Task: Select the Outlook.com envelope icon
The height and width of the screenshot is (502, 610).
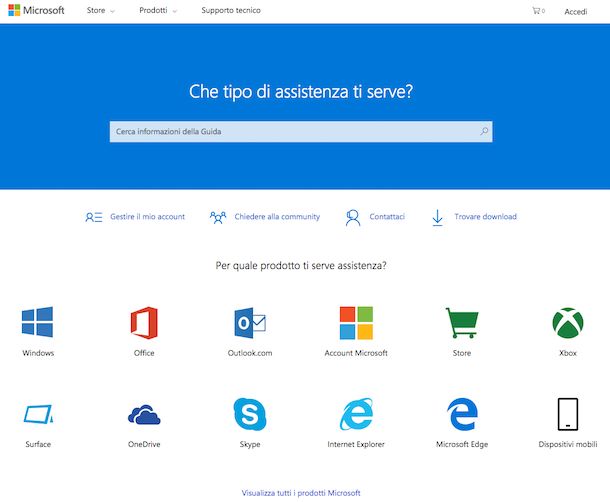Action: click(x=250, y=323)
